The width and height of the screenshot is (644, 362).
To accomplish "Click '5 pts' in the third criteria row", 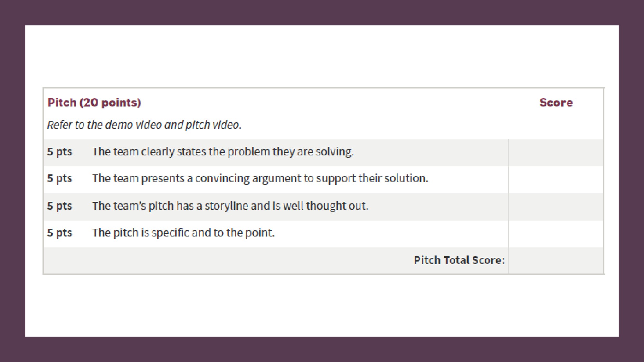I will coord(60,206).
